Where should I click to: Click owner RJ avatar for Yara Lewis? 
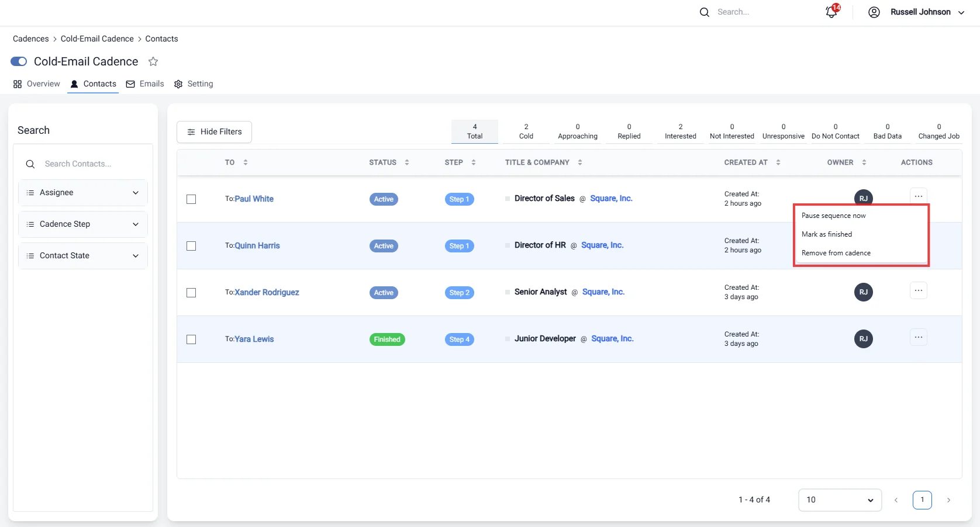[x=864, y=339]
